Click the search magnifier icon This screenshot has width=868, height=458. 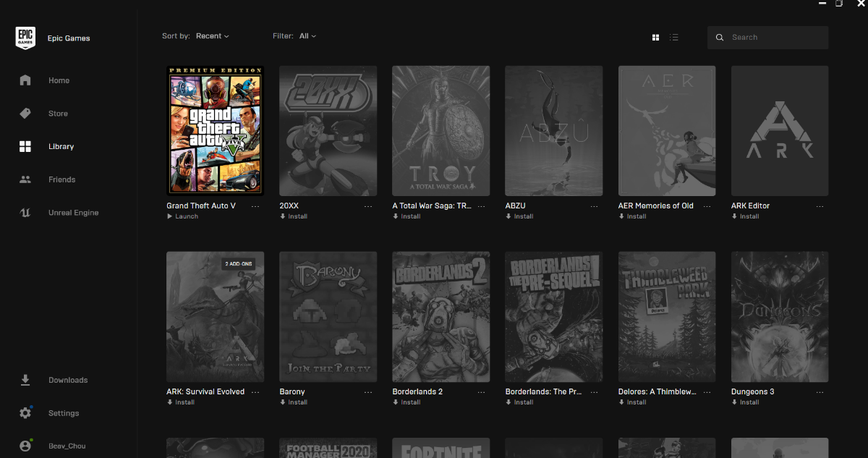coord(720,38)
